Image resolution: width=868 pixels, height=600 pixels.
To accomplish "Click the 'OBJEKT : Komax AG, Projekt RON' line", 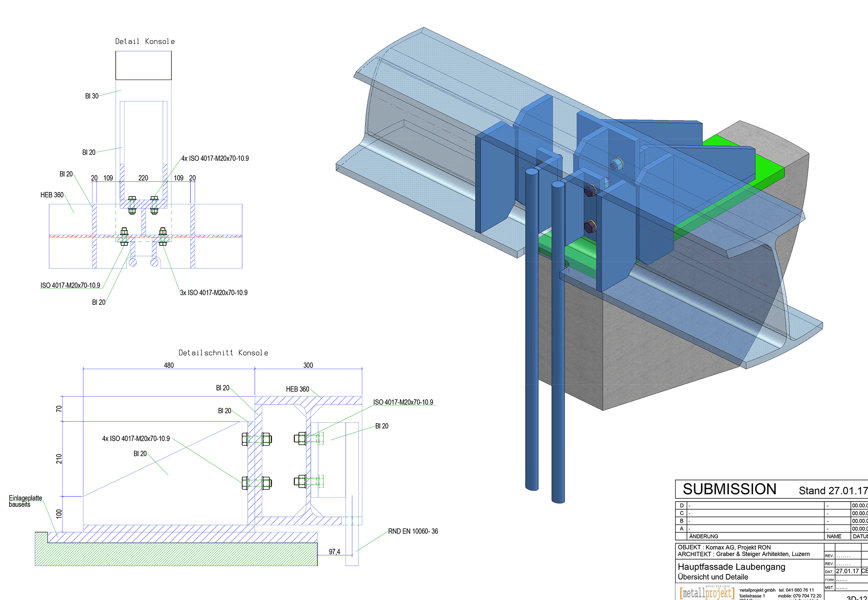I will (x=724, y=547).
